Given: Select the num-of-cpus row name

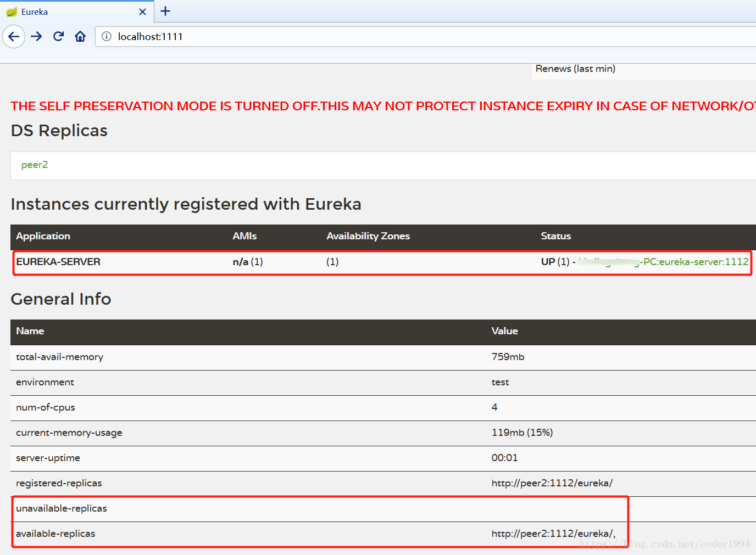Looking at the screenshot, I should pyautogui.click(x=46, y=407).
